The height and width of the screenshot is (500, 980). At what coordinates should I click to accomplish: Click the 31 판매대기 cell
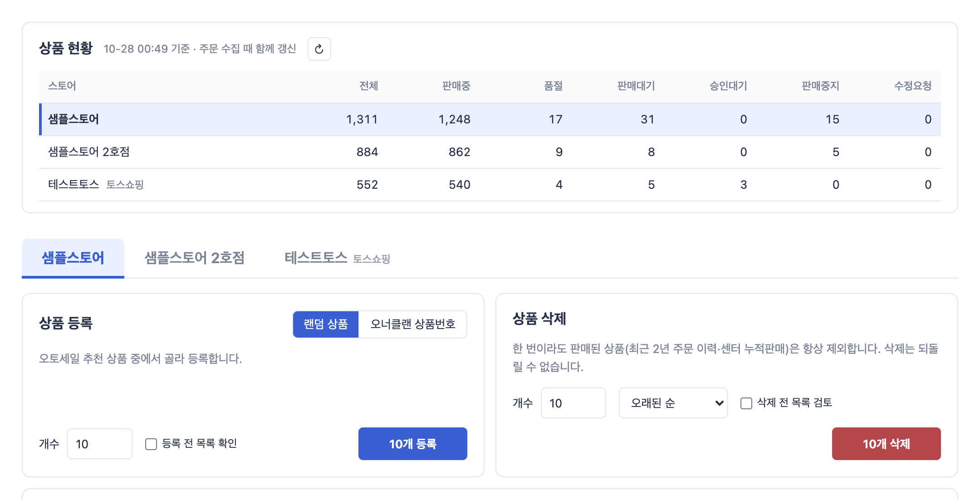[x=648, y=119]
